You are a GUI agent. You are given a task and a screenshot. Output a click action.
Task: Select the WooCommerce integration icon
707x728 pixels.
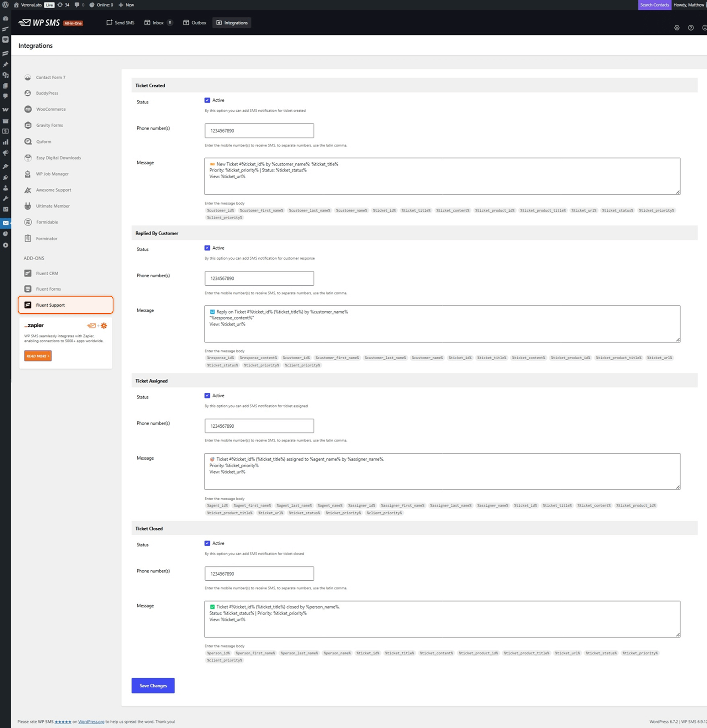tap(28, 109)
